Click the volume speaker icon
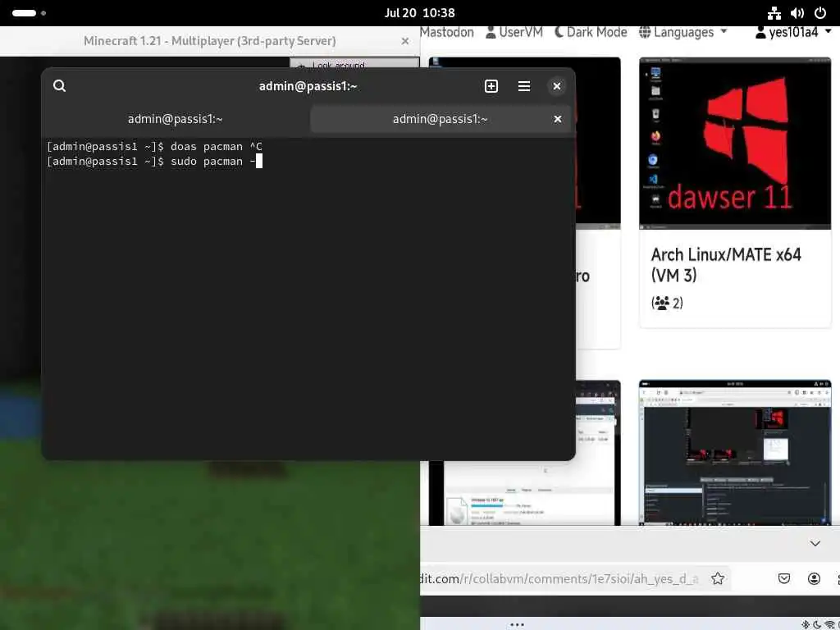 pyautogui.click(x=797, y=13)
